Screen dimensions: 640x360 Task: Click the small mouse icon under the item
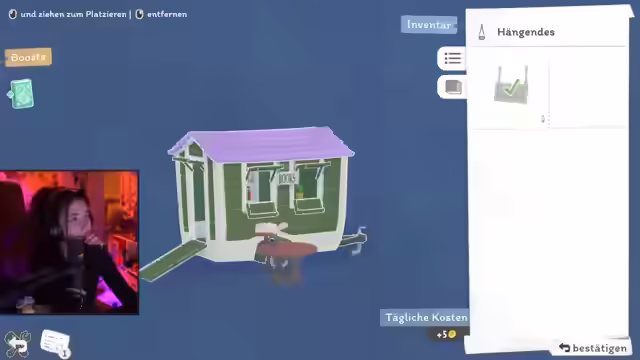[543, 119]
